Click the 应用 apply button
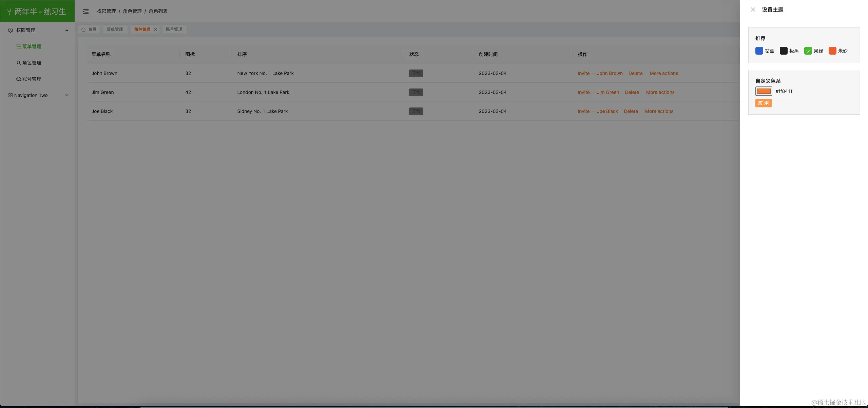 coord(763,103)
